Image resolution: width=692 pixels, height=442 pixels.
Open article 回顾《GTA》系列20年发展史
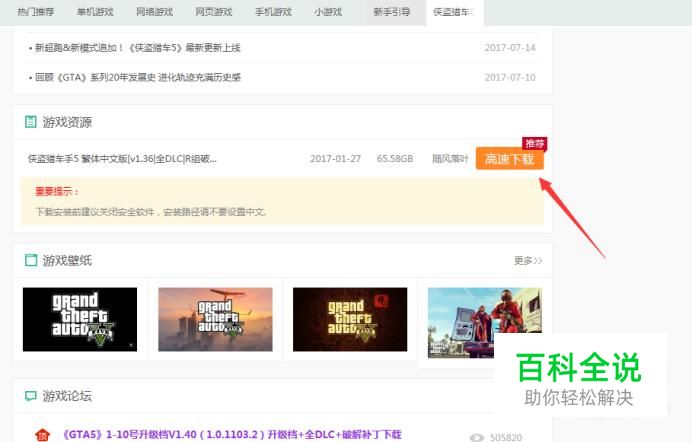(x=138, y=77)
